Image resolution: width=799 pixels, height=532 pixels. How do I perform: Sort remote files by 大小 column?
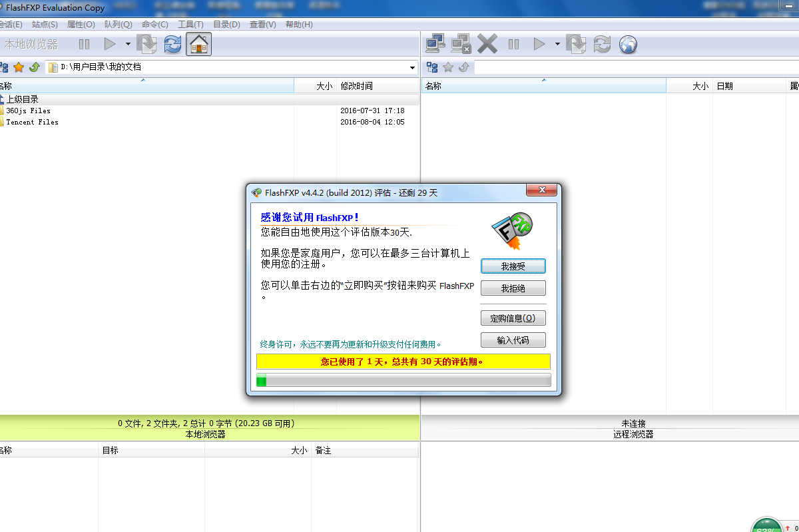[689, 87]
